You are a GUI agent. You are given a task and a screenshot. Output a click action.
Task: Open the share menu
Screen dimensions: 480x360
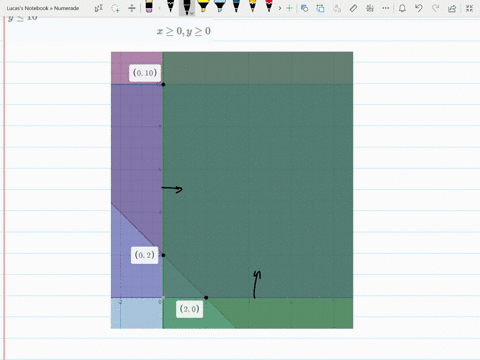(x=452, y=8)
